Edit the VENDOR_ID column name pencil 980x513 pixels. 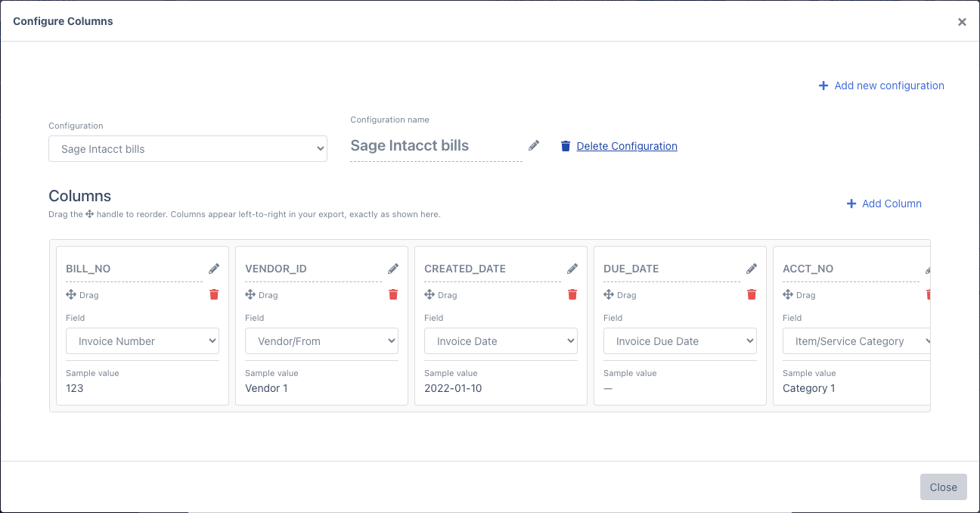(x=393, y=269)
